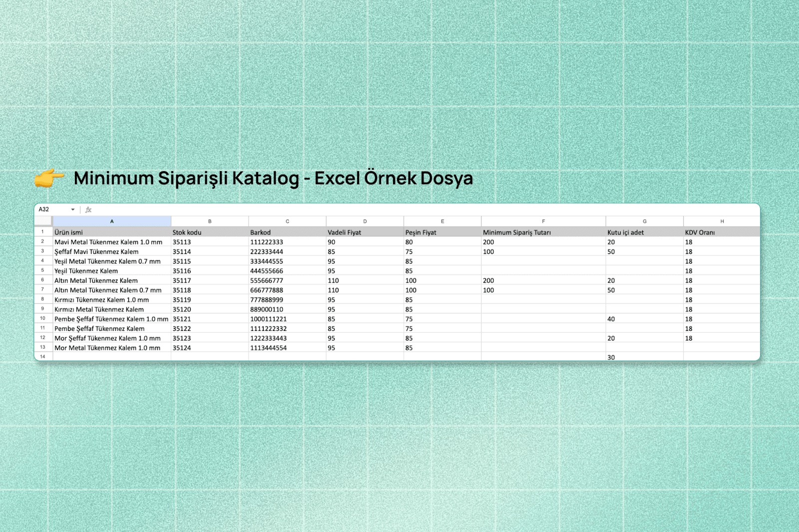This screenshot has width=799, height=532.
Task: Click the 'Vadeli Fiyat' header cell
Action: [x=365, y=233]
